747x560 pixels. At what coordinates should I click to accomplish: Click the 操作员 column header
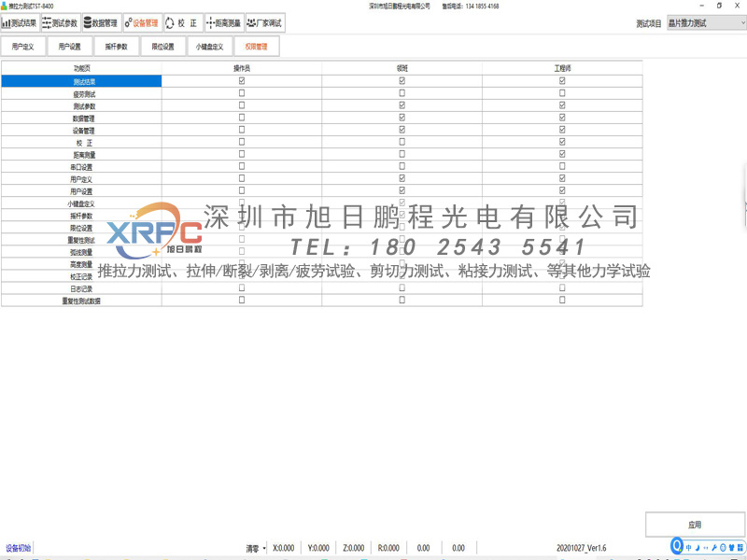click(242, 68)
